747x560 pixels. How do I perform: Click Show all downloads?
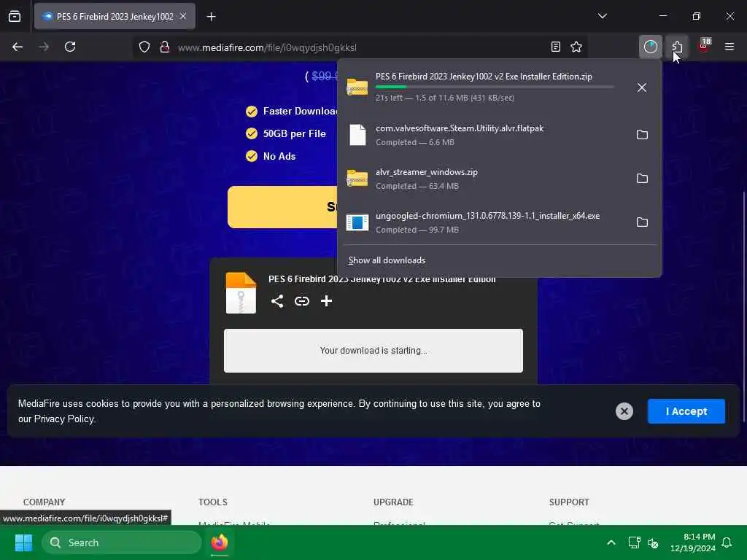387,260
